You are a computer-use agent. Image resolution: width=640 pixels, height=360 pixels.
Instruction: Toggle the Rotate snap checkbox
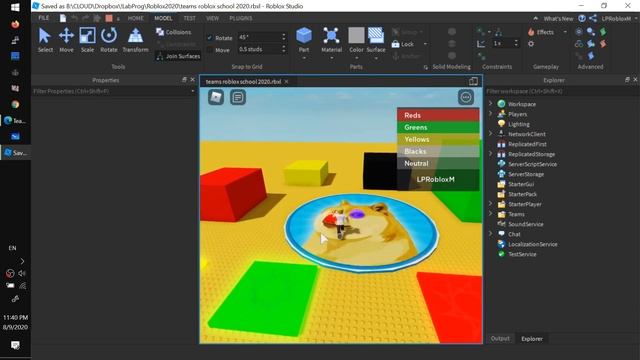(x=210, y=38)
